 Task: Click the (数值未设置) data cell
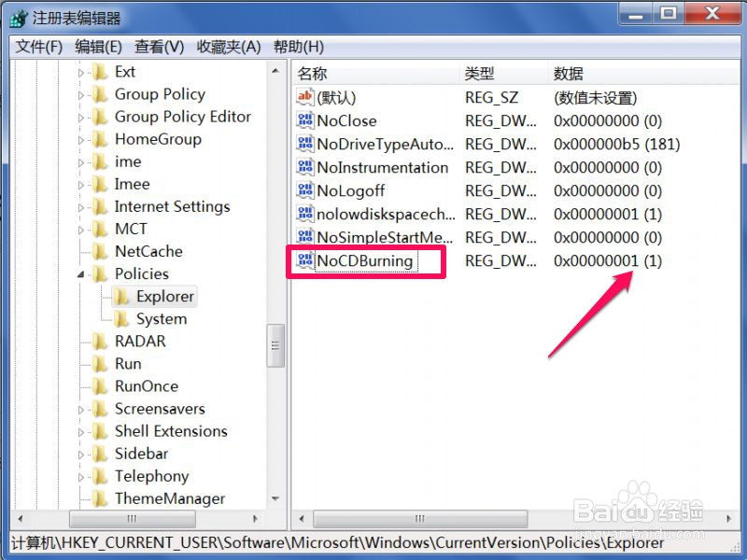point(595,98)
